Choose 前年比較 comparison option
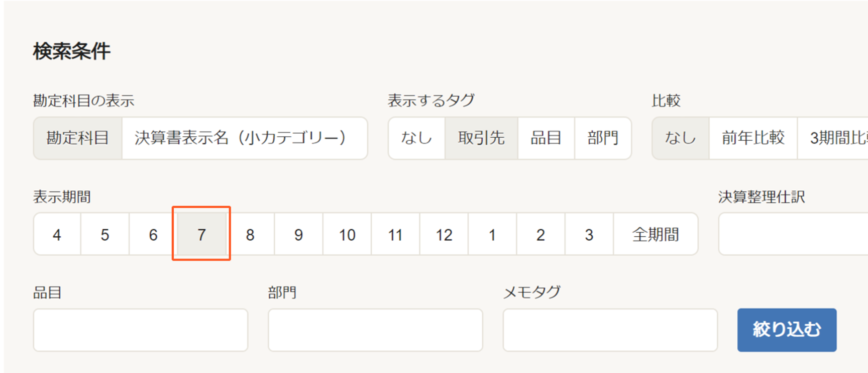868x373 pixels. click(753, 138)
